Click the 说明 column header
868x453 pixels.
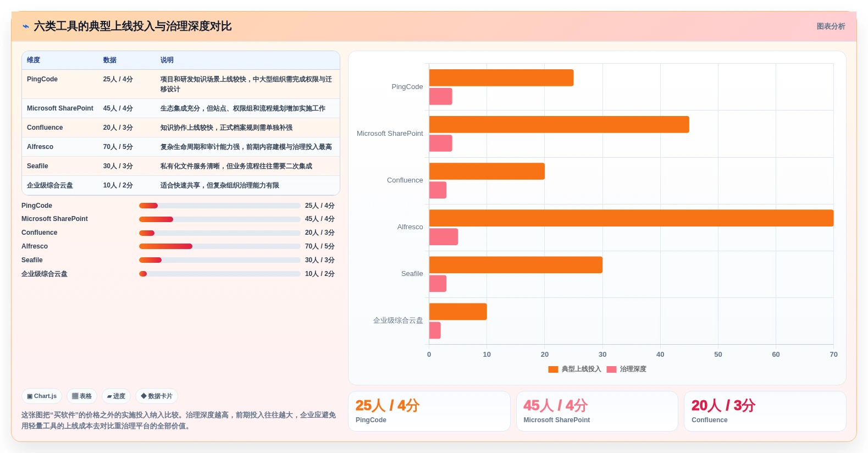click(167, 60)
